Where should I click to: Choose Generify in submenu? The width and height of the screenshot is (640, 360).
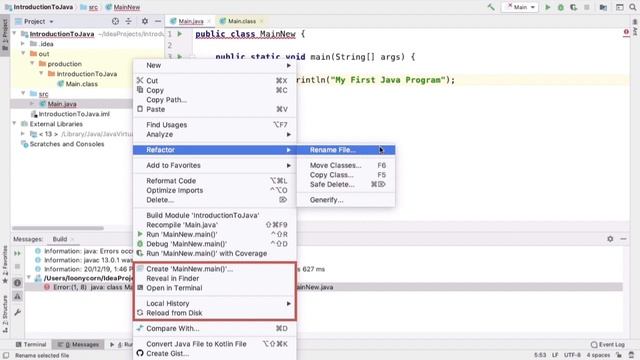pos(346,200)
